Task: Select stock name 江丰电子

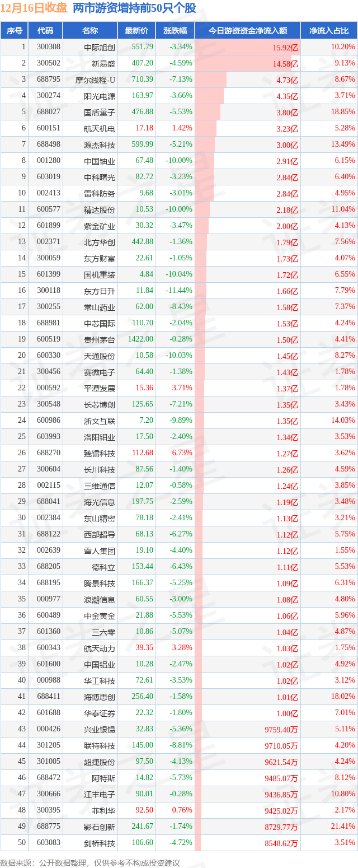Action: point(100,794)
